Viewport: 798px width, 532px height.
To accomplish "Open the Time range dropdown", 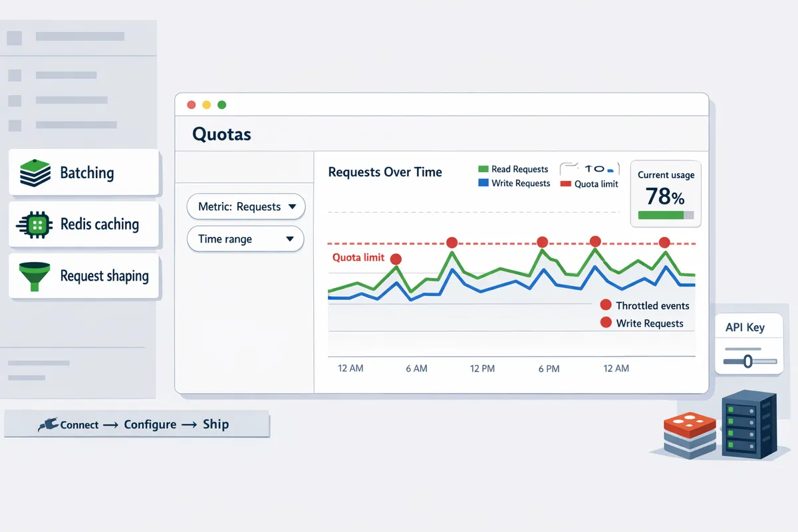I will (x=245, y=239).
